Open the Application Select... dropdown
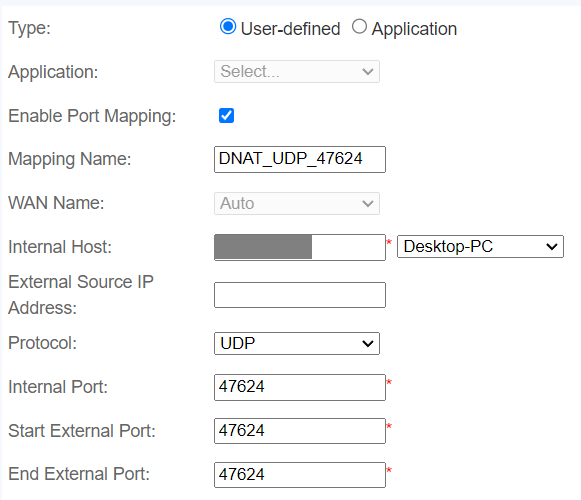This screenshot has height=500, width=581. pyautogui.click(x=297, y=72)
